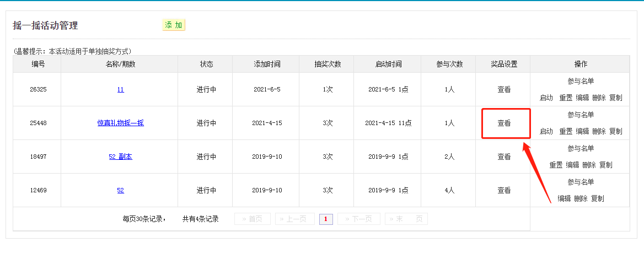
Task: Click 删除 for activity 12469
Action: pyautogui.click(x=581, y=199)
